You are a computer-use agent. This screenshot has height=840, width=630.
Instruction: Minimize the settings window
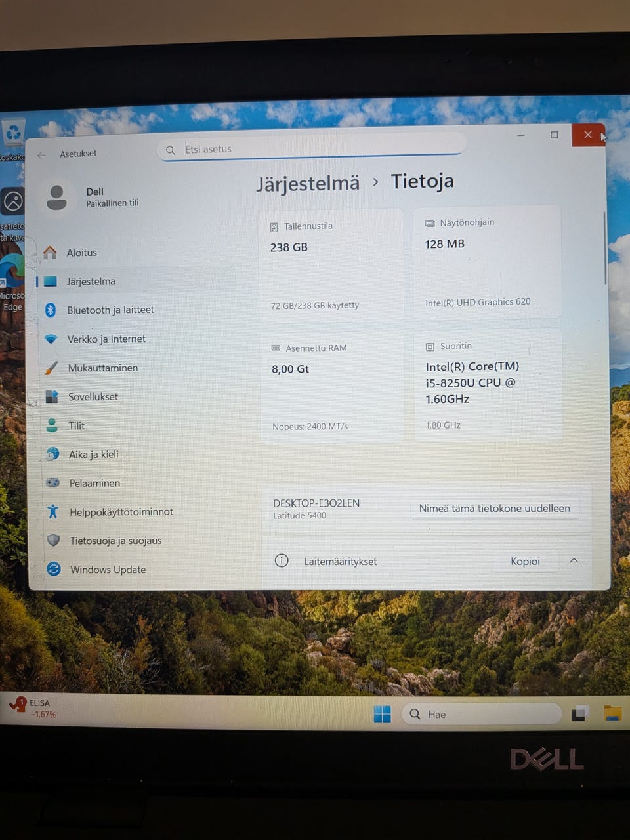[520, 135]
